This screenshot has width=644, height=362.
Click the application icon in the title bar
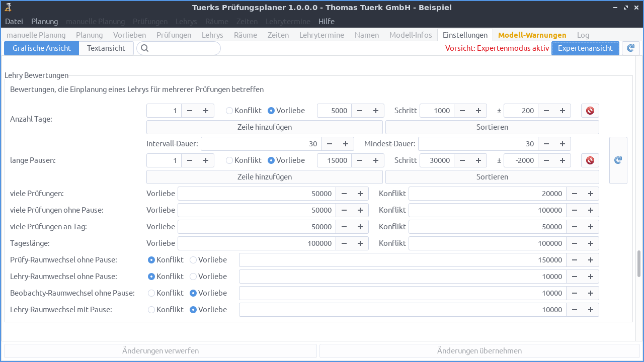(x=7, y=7)
